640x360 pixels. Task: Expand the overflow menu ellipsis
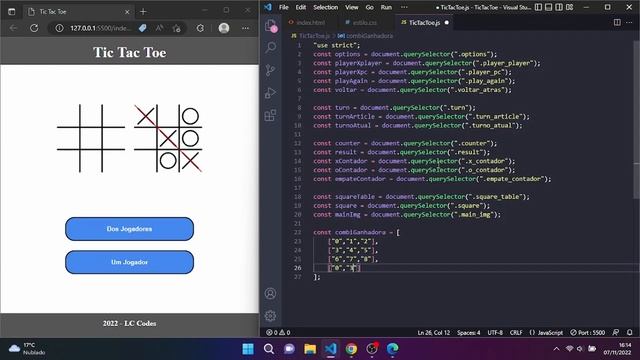[x=404, y=7]
